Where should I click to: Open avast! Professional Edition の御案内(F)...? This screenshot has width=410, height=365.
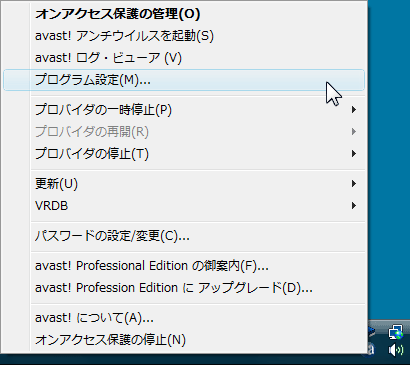coord(184,266)
